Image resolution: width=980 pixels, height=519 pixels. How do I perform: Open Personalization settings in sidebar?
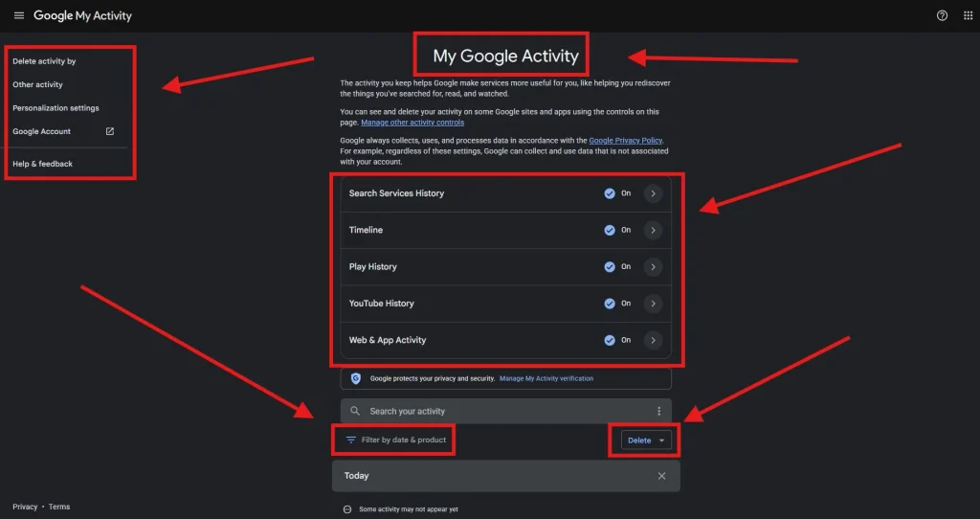56,108
